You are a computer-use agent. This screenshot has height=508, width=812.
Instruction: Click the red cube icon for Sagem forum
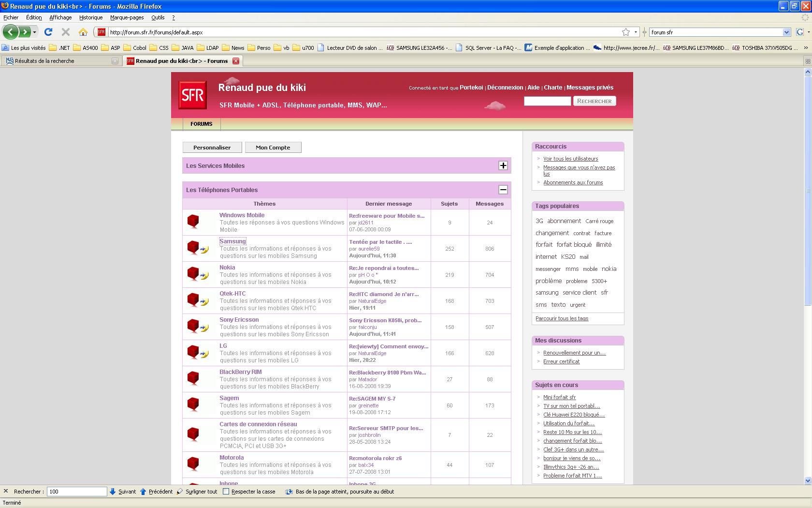click(x=193, y=404)
